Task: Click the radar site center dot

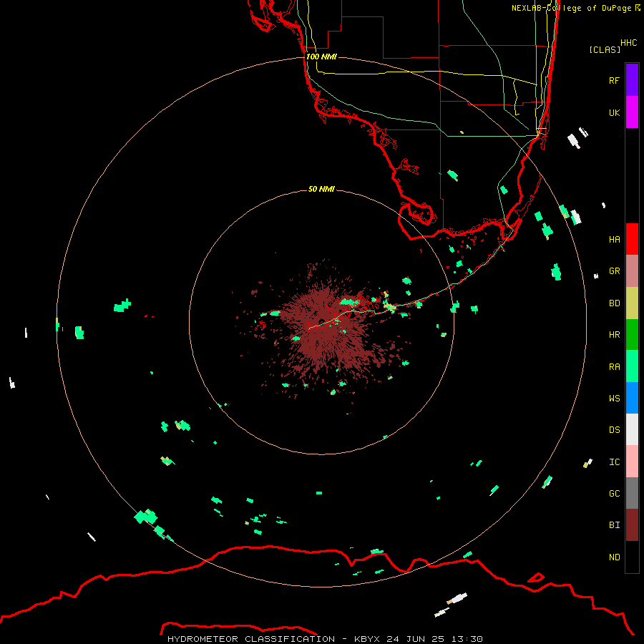Action: tap(321, 321)
